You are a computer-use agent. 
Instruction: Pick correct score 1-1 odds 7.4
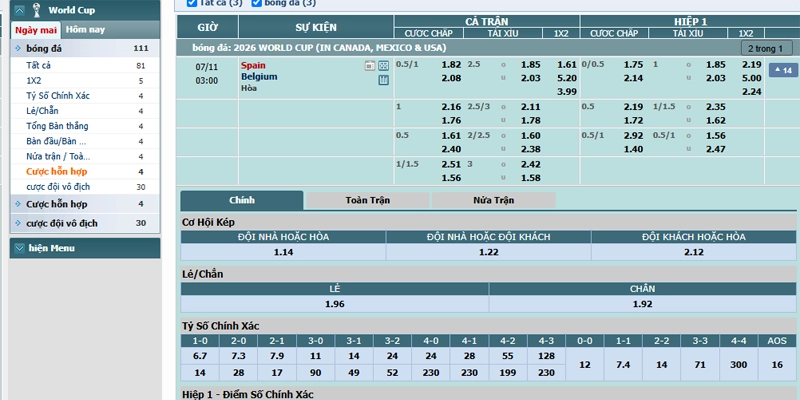tap(623, 365)
